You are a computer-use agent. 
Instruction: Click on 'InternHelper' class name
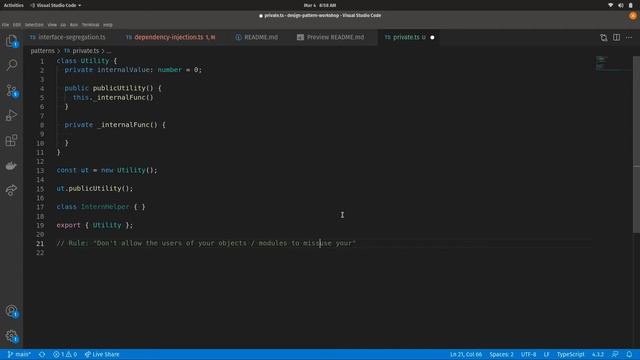(x=105, y=207)
